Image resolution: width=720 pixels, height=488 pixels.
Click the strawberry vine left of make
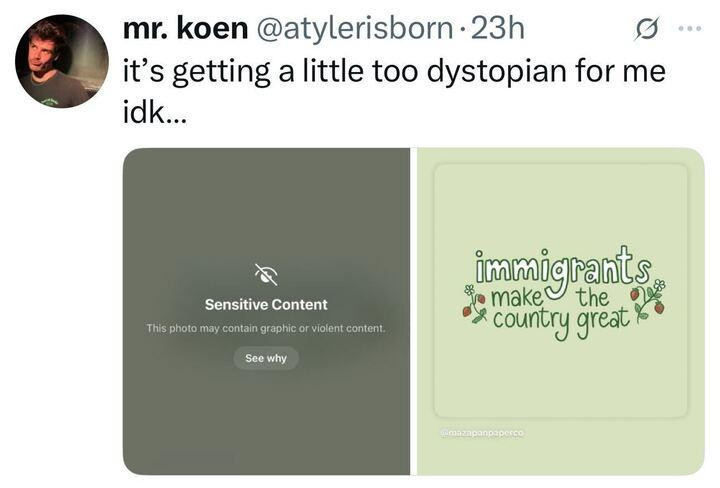tap(474, 303)
